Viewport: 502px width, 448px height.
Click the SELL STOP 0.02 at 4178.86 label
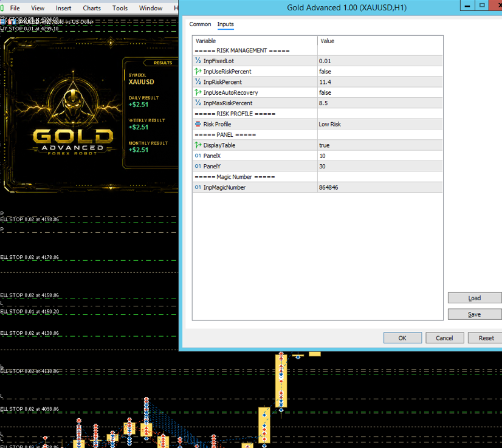(x=29, y=257)
